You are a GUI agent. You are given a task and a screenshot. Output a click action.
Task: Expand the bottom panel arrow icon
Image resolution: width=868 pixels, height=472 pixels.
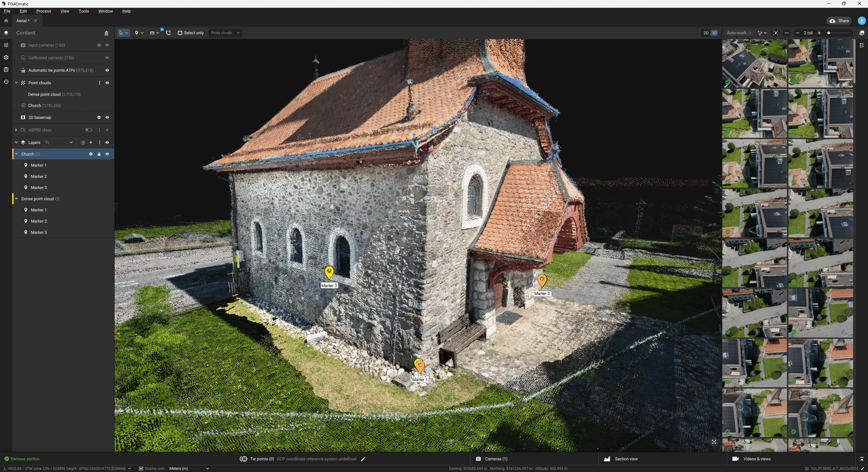pos(862,459)
